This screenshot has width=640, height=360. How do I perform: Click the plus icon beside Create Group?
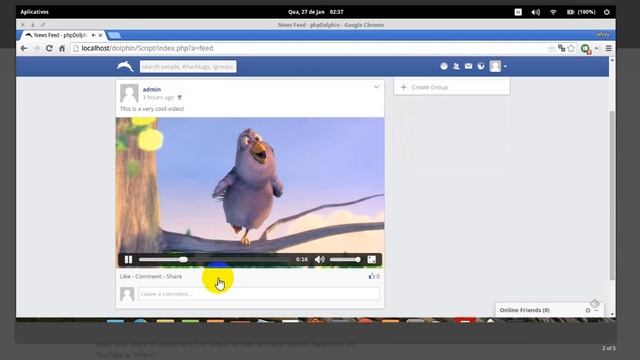point(403,87)
